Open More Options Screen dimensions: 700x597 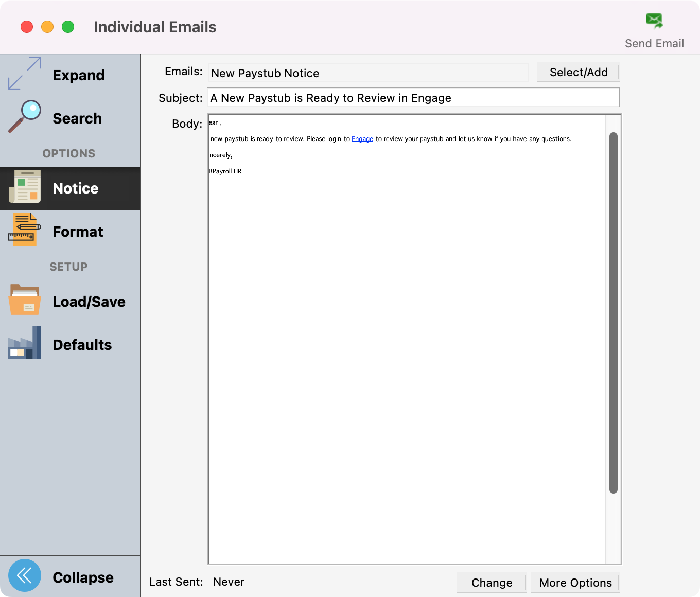(575, 583)
